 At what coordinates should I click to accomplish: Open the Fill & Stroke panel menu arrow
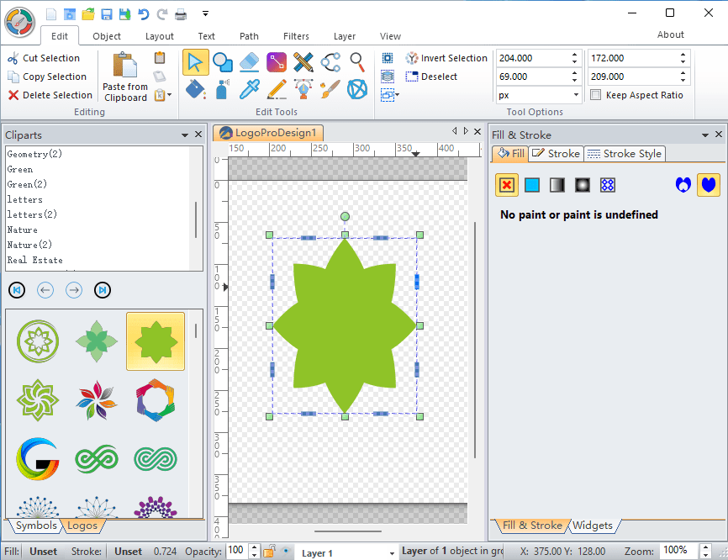click(x=705, y=135)
